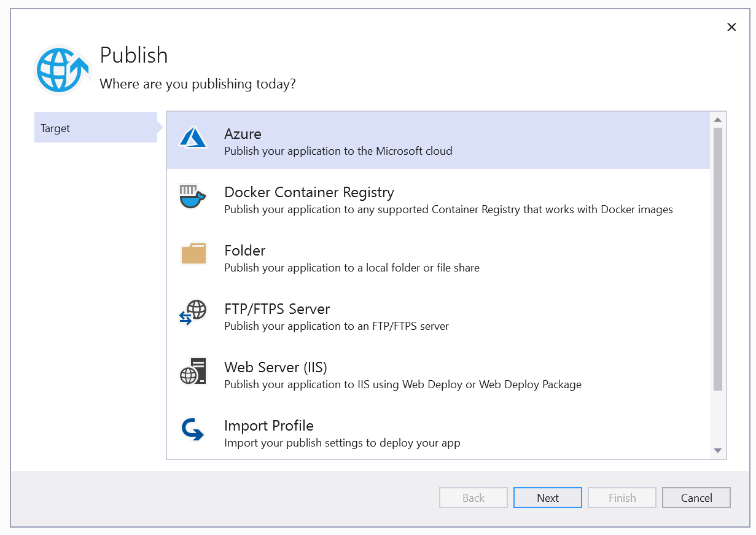Image resolution: width=756 pixels, height=535 pixels.
Task: Click the scrollbar up arrow
Action: pos(717,119)
